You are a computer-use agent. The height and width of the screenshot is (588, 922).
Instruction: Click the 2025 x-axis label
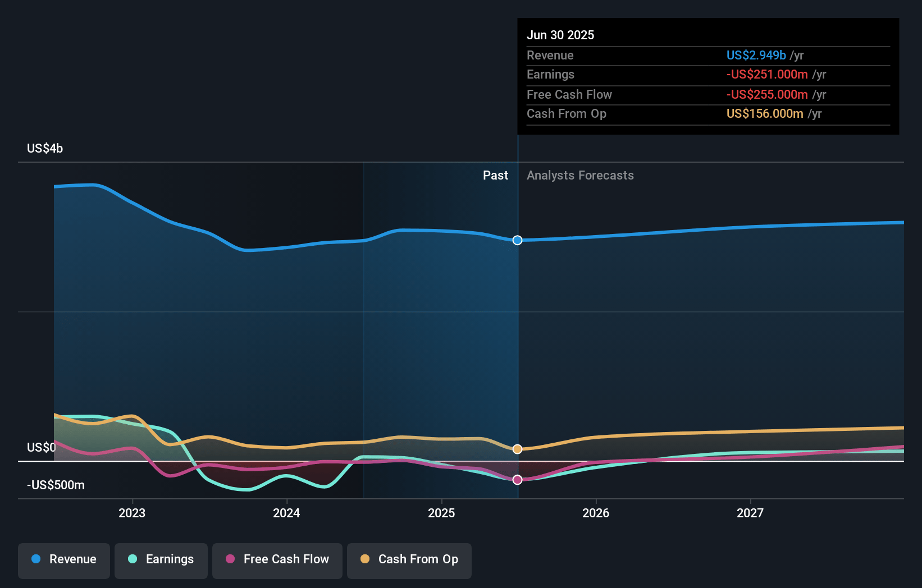(441, 513)
